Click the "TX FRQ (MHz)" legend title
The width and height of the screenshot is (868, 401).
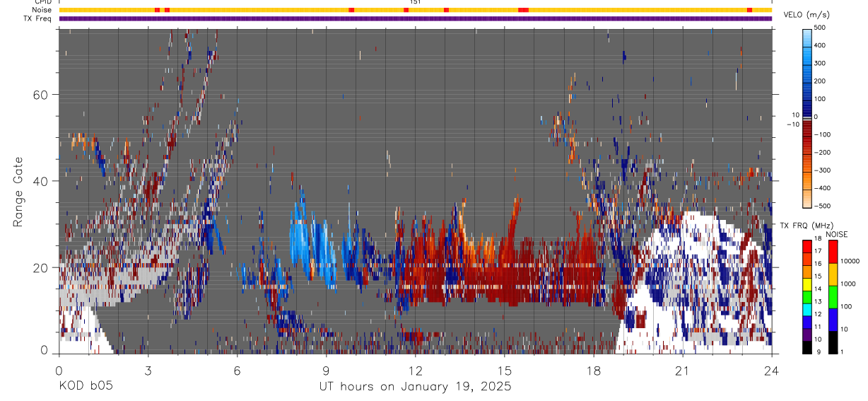pos(805,226)
